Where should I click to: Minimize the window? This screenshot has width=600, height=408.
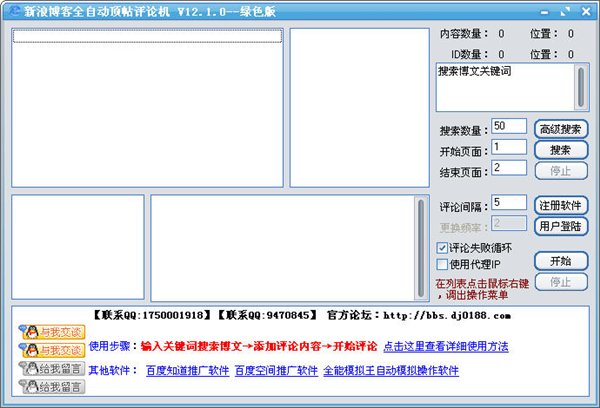click(544, 12)
